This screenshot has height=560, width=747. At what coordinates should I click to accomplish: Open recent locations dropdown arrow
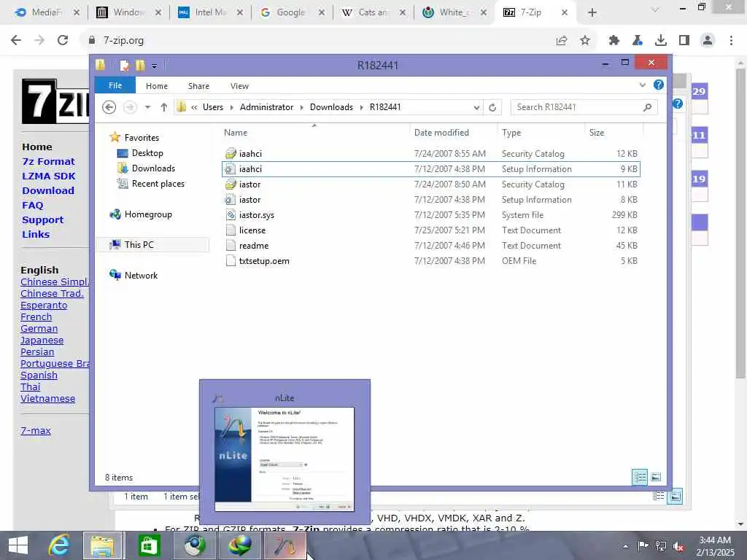point(147,107)
